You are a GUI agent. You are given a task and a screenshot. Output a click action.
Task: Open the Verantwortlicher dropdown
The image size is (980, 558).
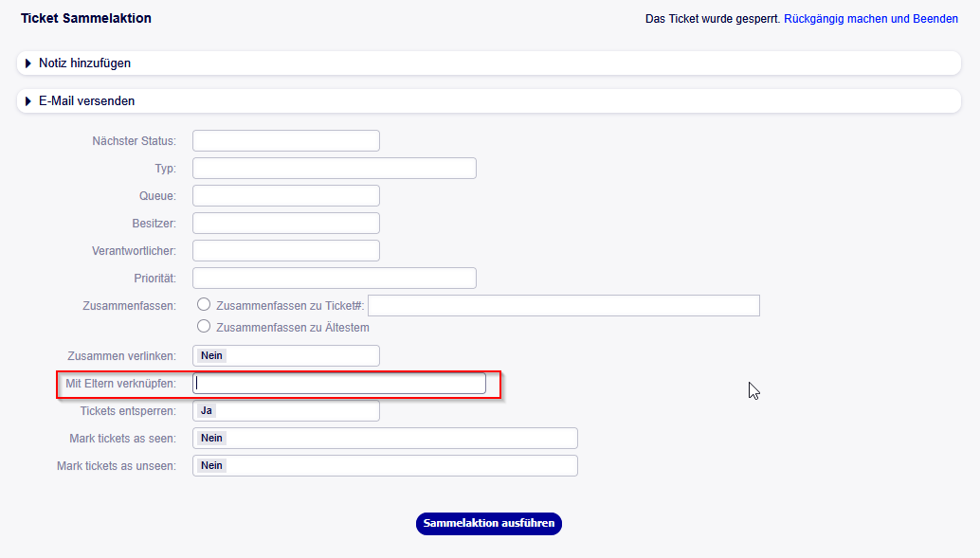click(285, 251)
